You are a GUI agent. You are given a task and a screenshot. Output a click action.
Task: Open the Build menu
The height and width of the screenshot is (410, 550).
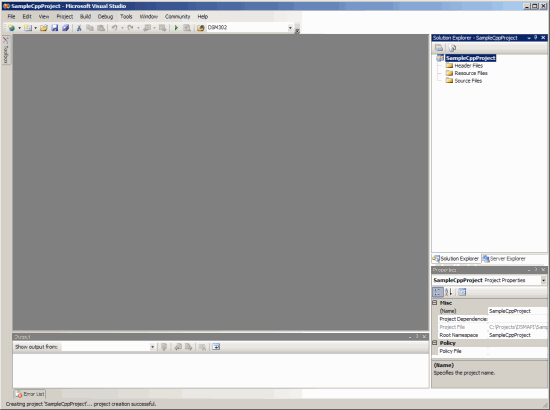pos(85,16)
